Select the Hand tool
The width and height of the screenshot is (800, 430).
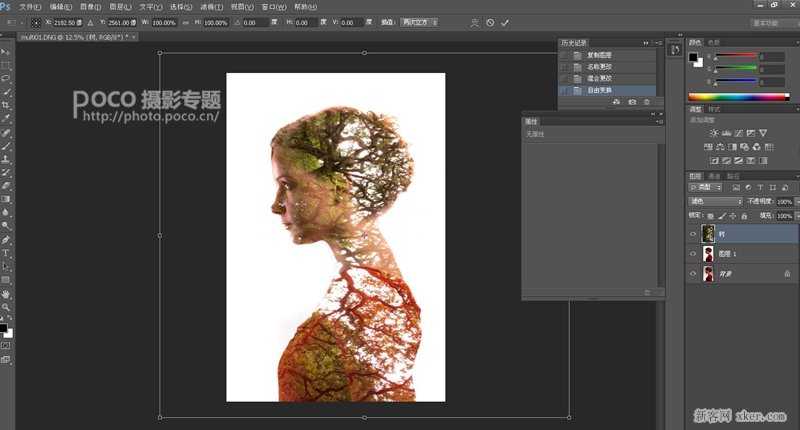coord(6,295)
